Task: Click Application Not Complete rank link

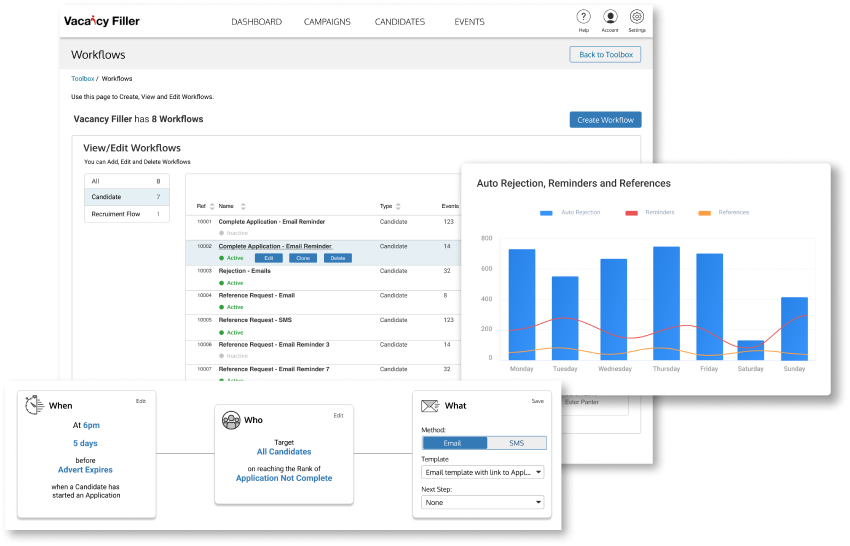Action: (284, 478)
